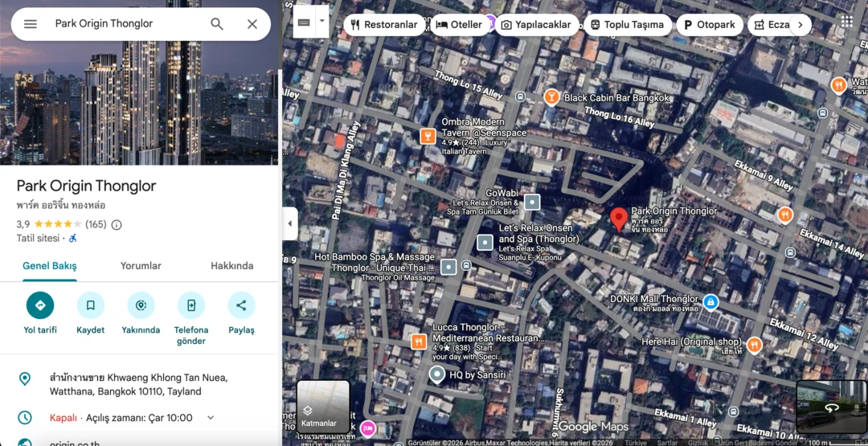Click the opening hours clock icon
Viewport: 868px width, 446px height.
24,418
